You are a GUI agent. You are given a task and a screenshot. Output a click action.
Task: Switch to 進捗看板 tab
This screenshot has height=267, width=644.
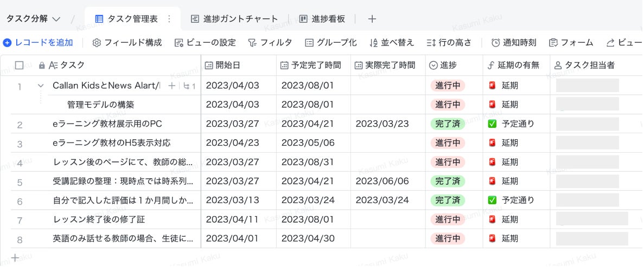pyautogui.click(x=322, y=19)
